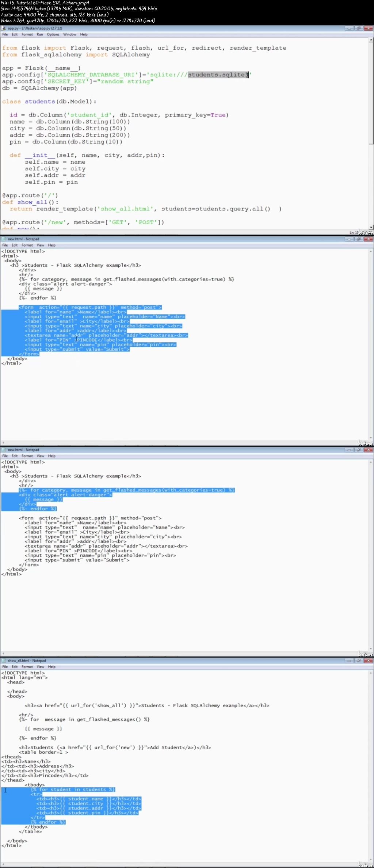Close the show_all.html Notepad window
The width and height of the screenshot is (374, 868).
368,660
